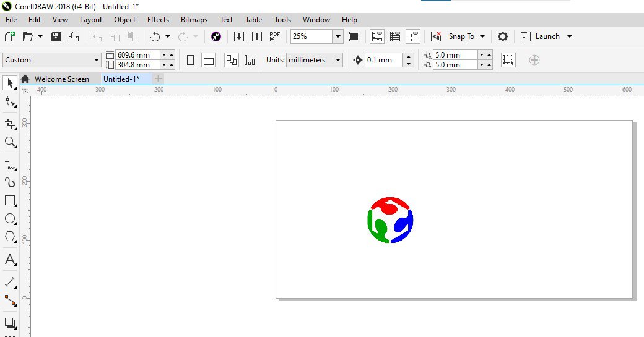Open Options gear icon
The height and width of the screenshot is (337, 644).
tap(503, 36)
